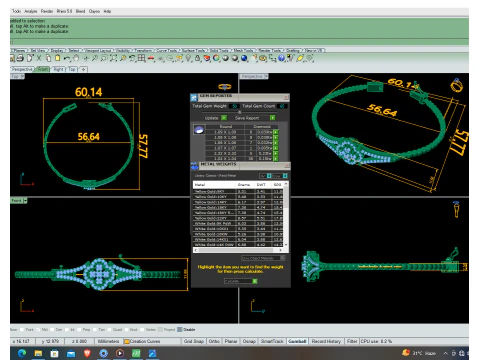The width and height of the screenshot is (480, 360).
Task: Click the Metal Weights title icon
Action: [194, 166]
